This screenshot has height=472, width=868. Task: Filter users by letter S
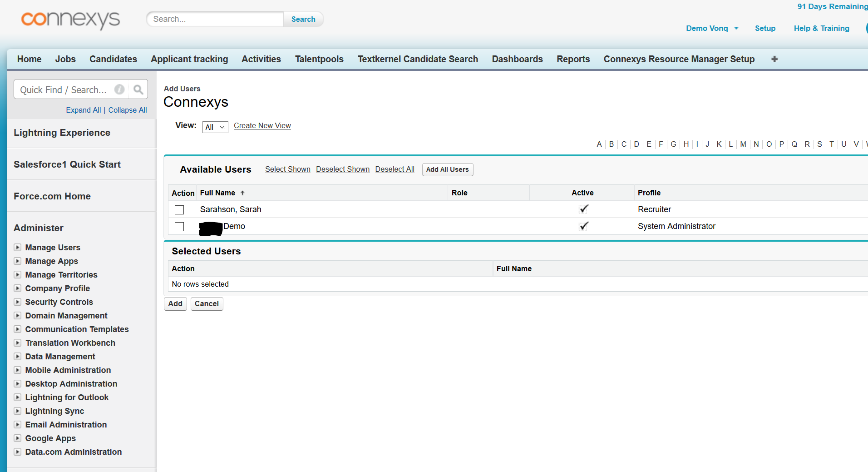pos(819,144)
